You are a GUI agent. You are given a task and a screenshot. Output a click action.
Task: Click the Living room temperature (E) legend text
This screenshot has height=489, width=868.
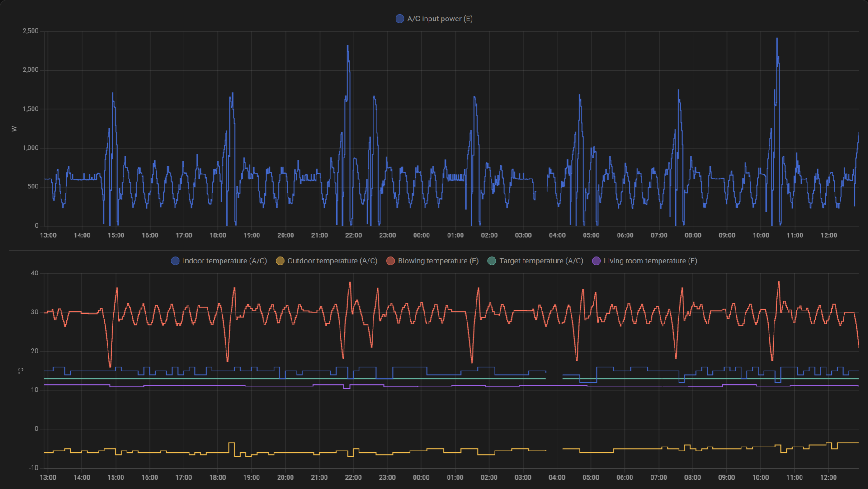(650, 261)
